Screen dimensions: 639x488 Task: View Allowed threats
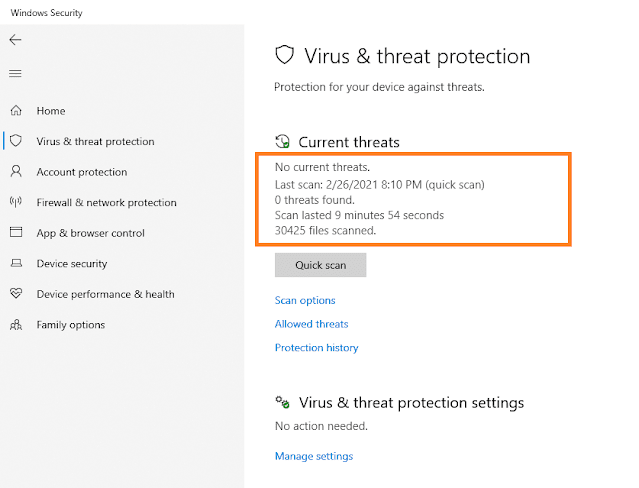[x=311, y=324]
